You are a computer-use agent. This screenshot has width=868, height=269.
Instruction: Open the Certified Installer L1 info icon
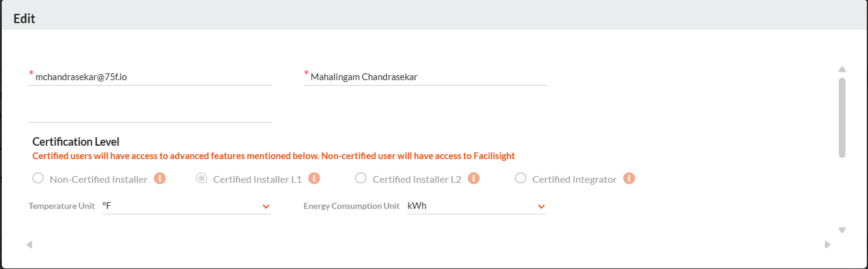pyautogui.click(x=314, y=179)
